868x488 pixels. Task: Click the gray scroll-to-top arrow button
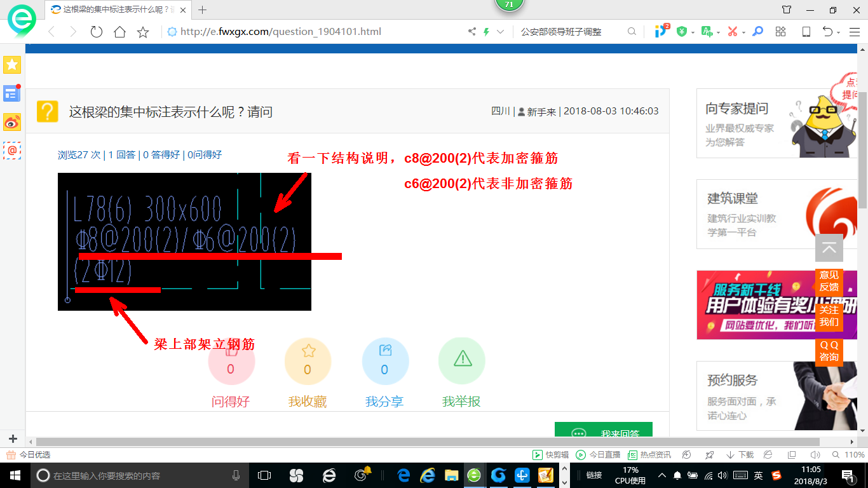[829, 248]
